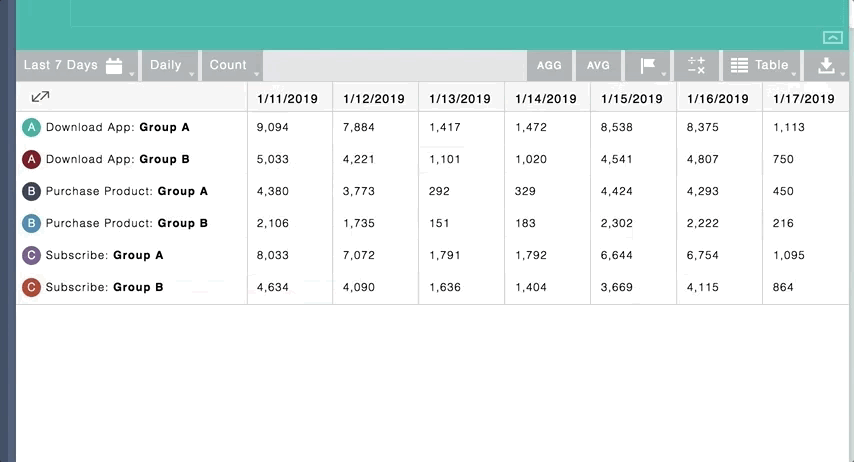Click the 2,106 cell value
This screenshot has height=462, width=854.
click(x=273, y=223)
